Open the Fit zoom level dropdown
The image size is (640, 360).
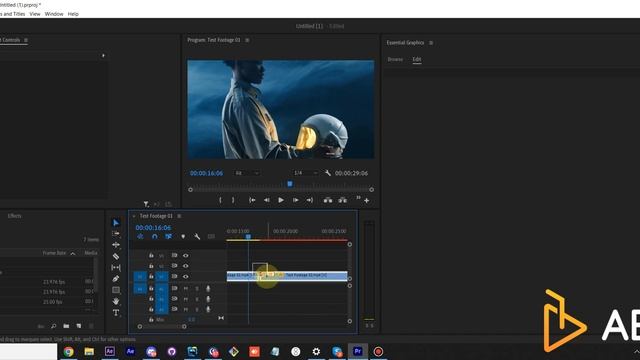point(247,173)
